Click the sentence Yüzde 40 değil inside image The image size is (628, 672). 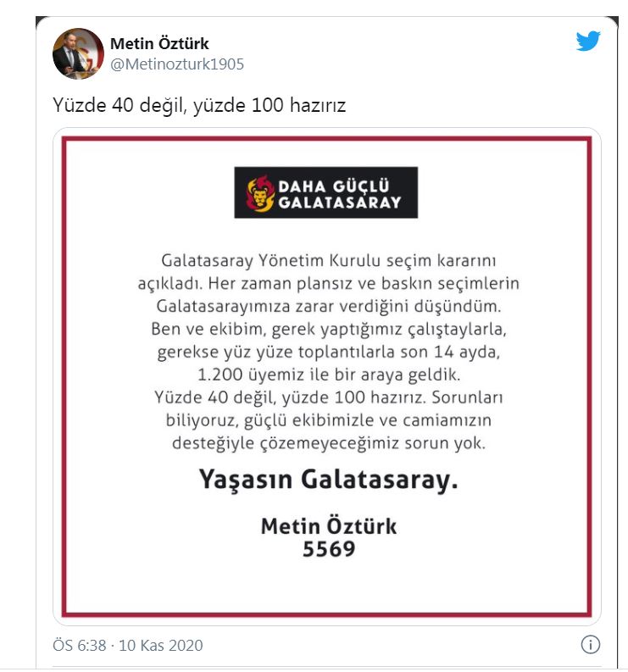(290, 397)
